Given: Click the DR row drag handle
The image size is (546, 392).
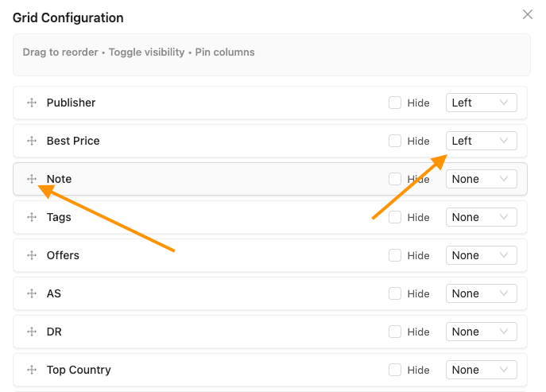Looking at the screenshot, I should pos(32,332).
